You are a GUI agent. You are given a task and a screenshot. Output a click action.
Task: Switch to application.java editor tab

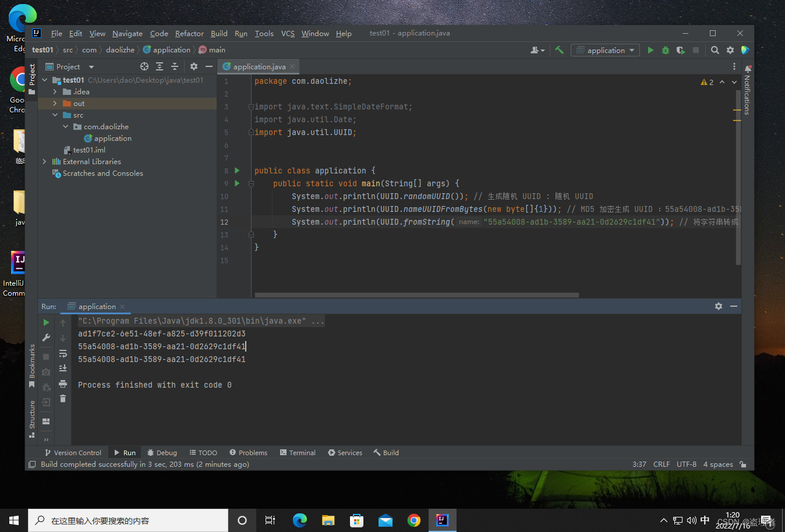259,66
